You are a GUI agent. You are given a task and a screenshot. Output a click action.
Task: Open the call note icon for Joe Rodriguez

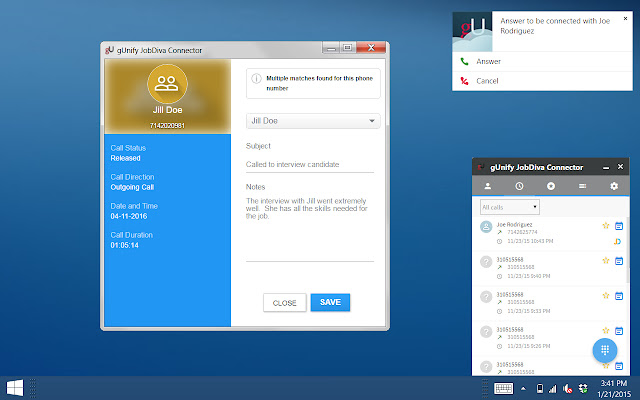619,225
